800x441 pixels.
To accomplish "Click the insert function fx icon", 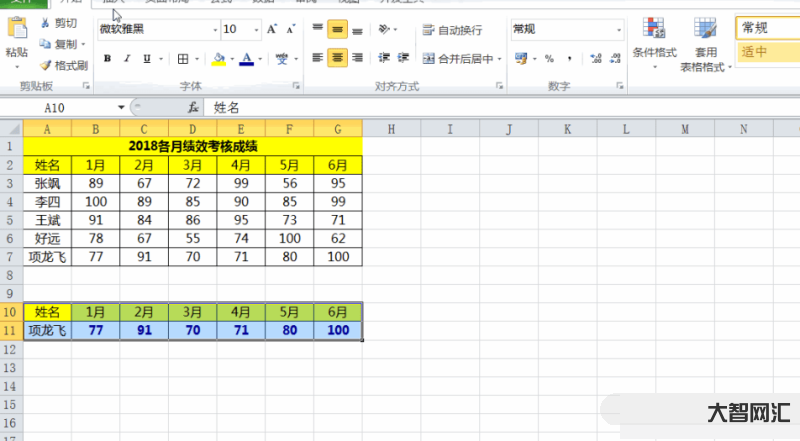I will point(193,107).
